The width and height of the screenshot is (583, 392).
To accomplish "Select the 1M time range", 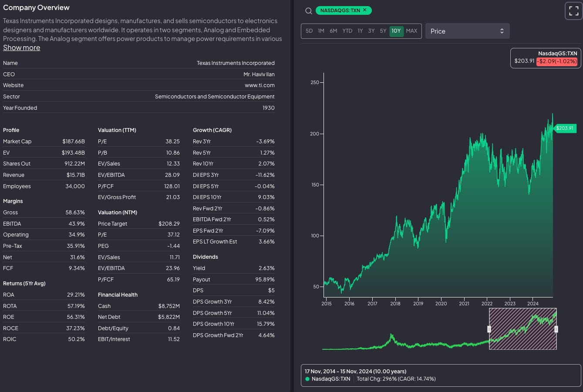I will (321, 31).
